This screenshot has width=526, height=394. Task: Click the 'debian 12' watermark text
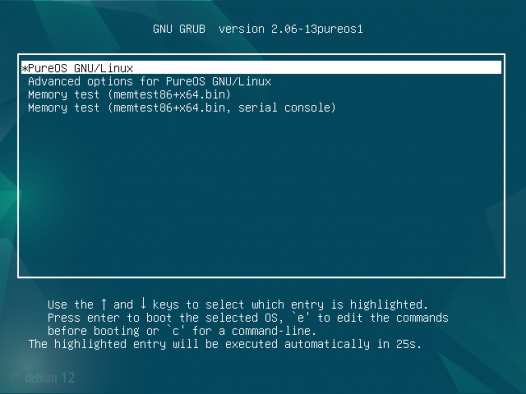50,378
